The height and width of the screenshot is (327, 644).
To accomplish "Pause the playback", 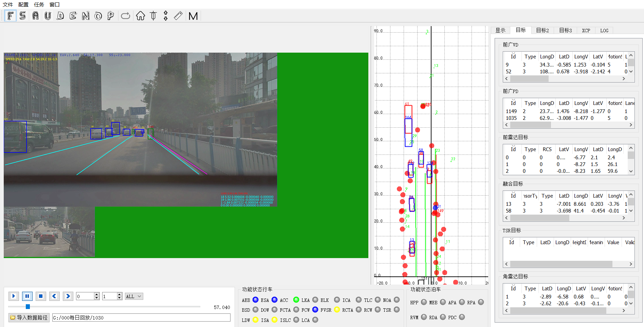I will point(27,296).
